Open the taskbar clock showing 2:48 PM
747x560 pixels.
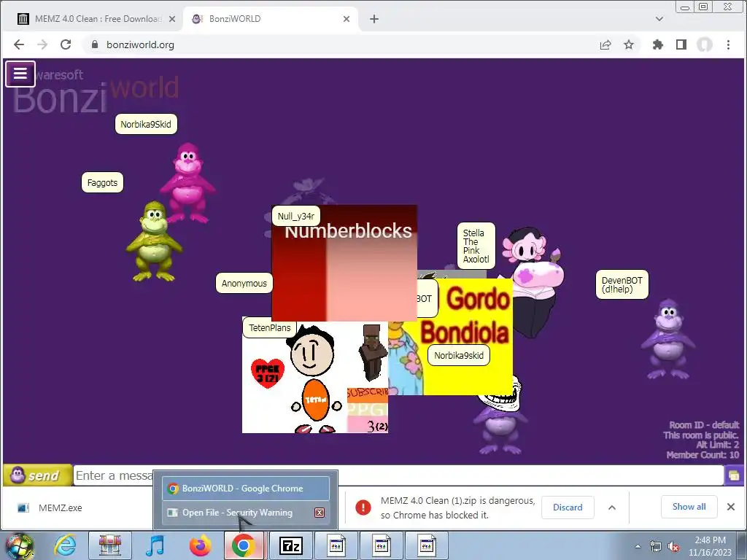710,546
